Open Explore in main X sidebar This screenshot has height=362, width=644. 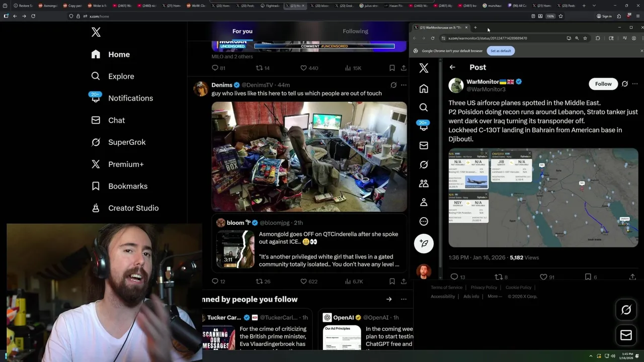[x=112, y=76]
